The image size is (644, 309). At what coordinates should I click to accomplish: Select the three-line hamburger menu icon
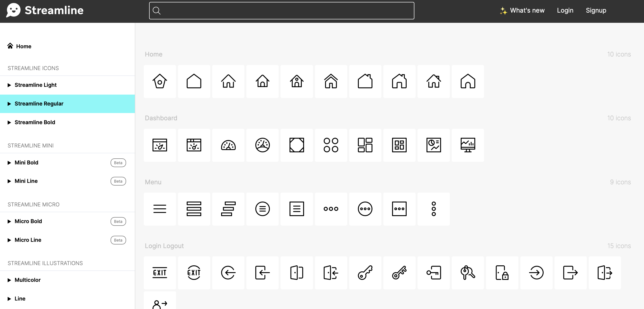pyautogui.click(x=160, y=209)
